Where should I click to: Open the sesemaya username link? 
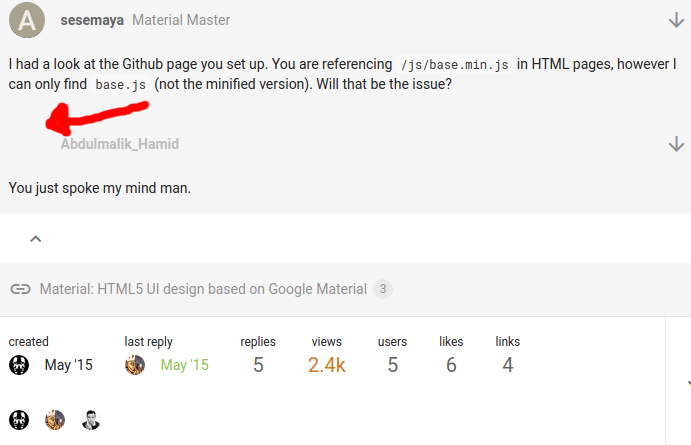[x=94, y=20]
